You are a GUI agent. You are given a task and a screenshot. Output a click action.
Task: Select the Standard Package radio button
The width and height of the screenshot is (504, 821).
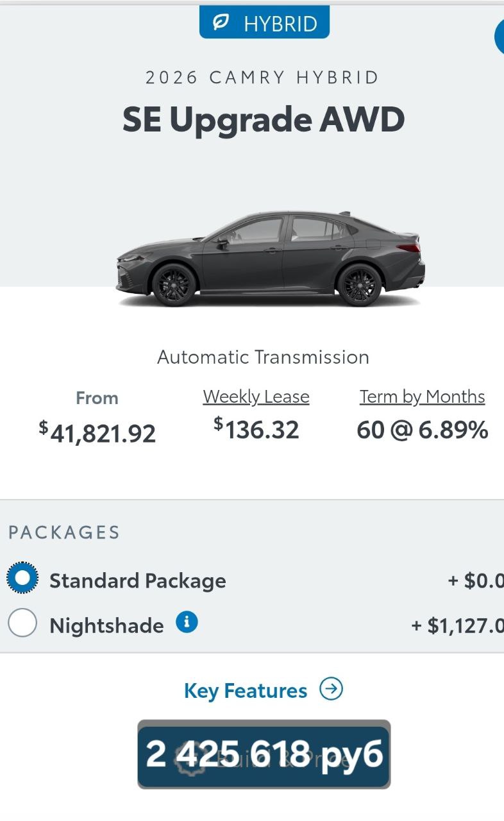tap(22, 579)
